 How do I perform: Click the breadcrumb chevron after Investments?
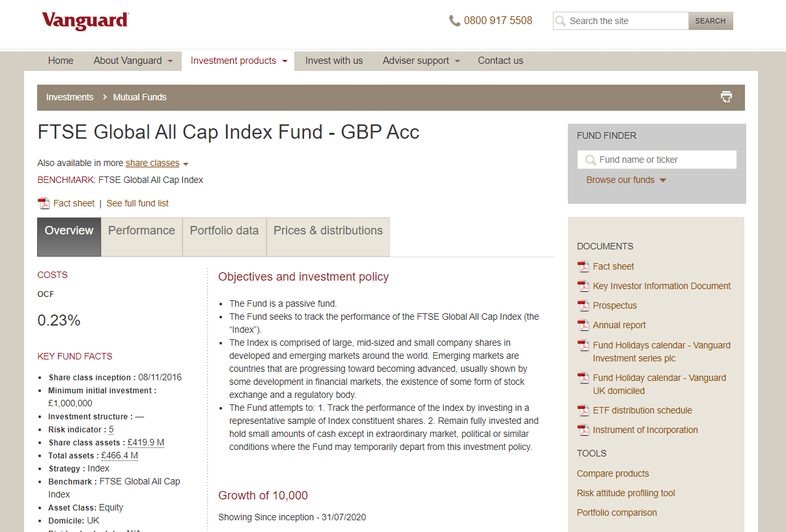pos(104,97)
